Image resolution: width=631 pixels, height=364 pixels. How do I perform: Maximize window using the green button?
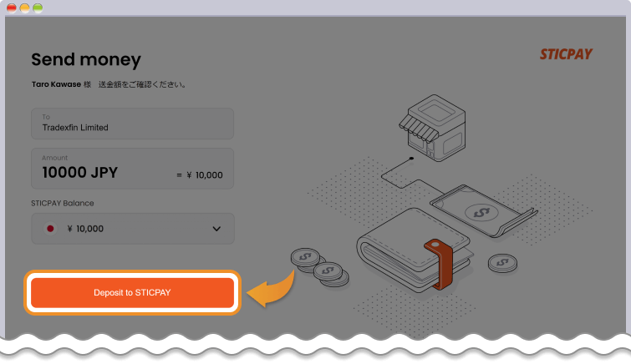click(x=38, y=8)
